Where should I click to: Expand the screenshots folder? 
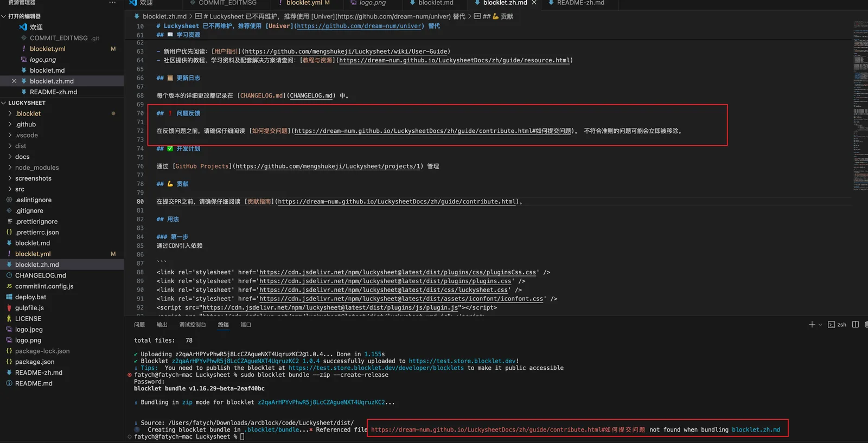pyautogui.click(x=10, y=178)
